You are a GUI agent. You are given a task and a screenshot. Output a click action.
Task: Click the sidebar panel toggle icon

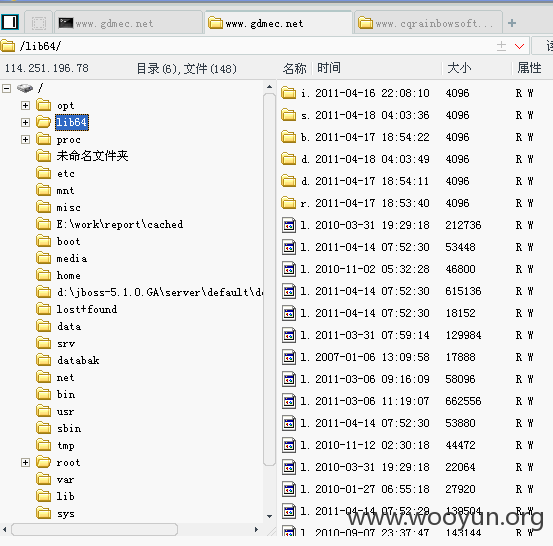click(x=10, y=23)
